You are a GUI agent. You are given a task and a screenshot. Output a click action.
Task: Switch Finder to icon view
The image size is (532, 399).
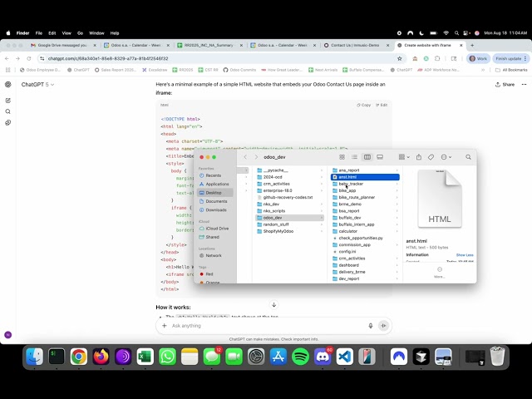[342, 157]
